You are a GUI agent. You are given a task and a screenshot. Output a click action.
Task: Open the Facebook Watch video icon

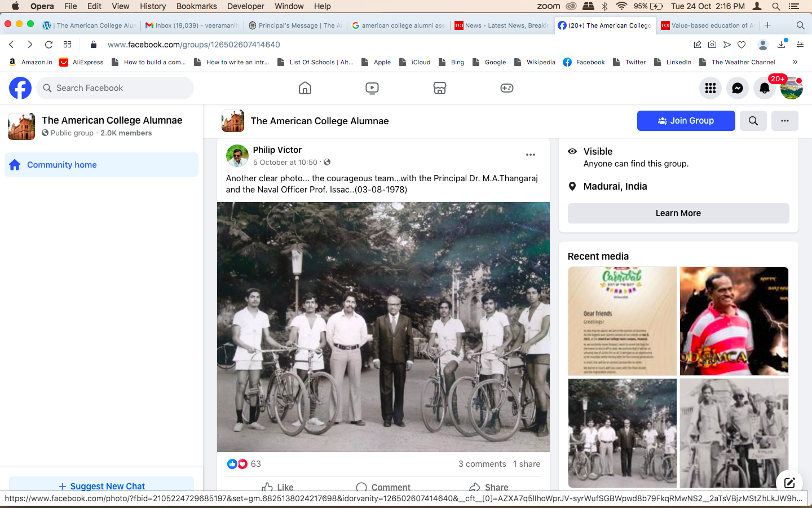(x=372, y=88)
